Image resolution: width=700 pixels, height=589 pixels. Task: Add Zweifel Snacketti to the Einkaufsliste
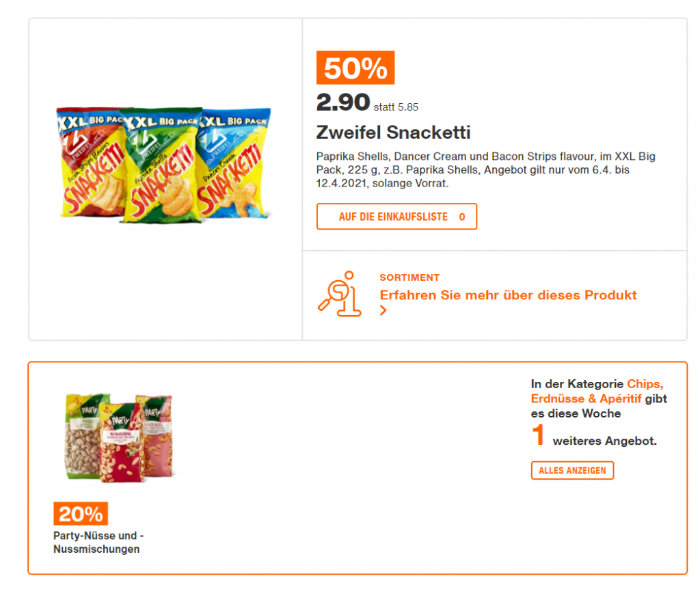click(393, 217)
